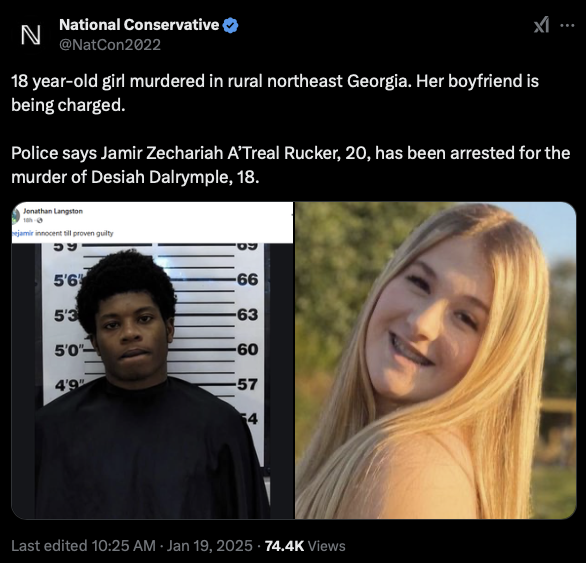The height and width of the screenshot is (563, 586).
Task: Open the 74.4K Views count
Action: click(305, 546)
